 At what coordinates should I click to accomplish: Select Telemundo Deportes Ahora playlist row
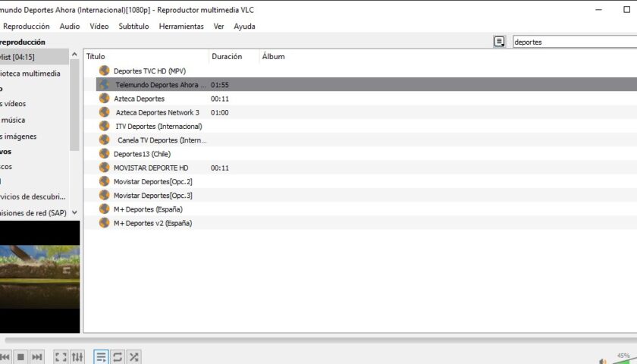coord(366,84)
